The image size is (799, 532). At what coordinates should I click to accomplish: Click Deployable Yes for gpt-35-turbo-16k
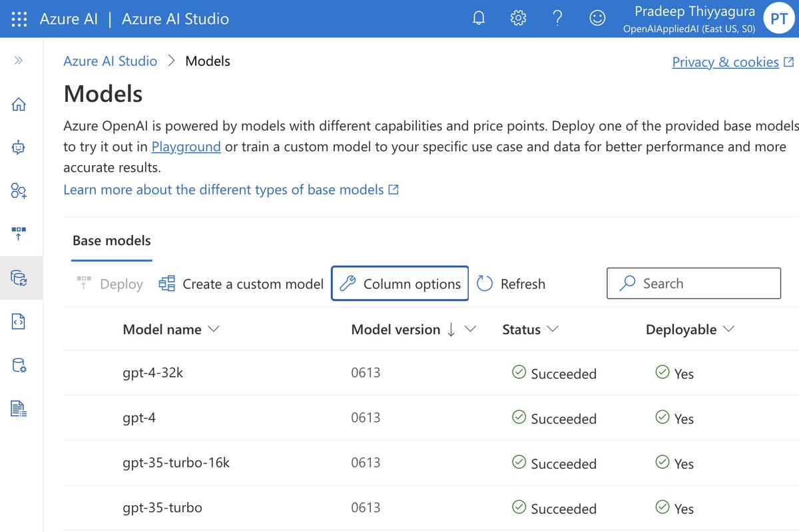tap(674, 463)
